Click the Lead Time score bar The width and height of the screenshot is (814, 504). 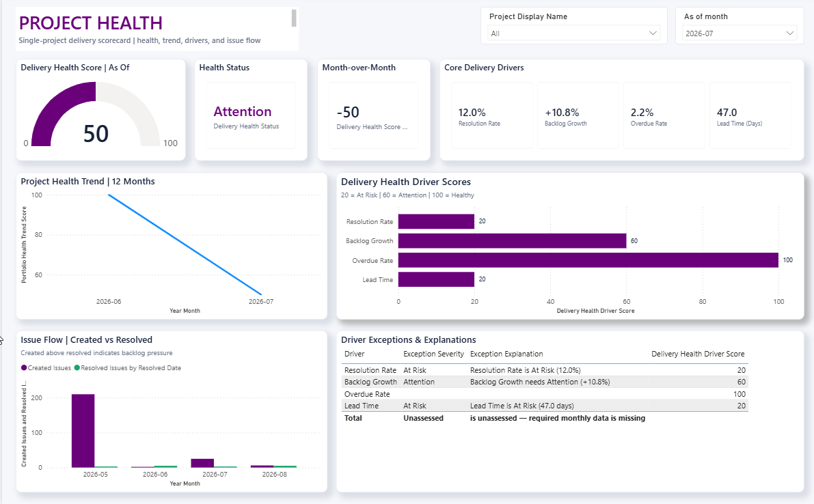(436, 279)
